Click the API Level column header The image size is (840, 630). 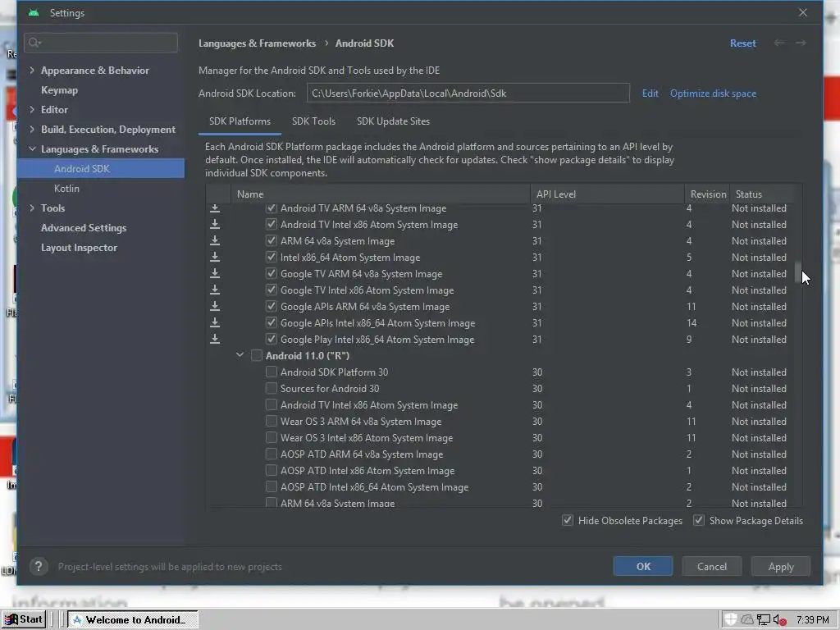click(x=607, y=194)
